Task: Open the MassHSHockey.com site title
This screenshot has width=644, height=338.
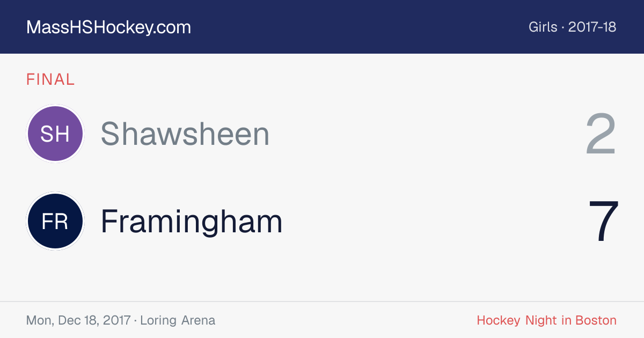Action: 108,27
